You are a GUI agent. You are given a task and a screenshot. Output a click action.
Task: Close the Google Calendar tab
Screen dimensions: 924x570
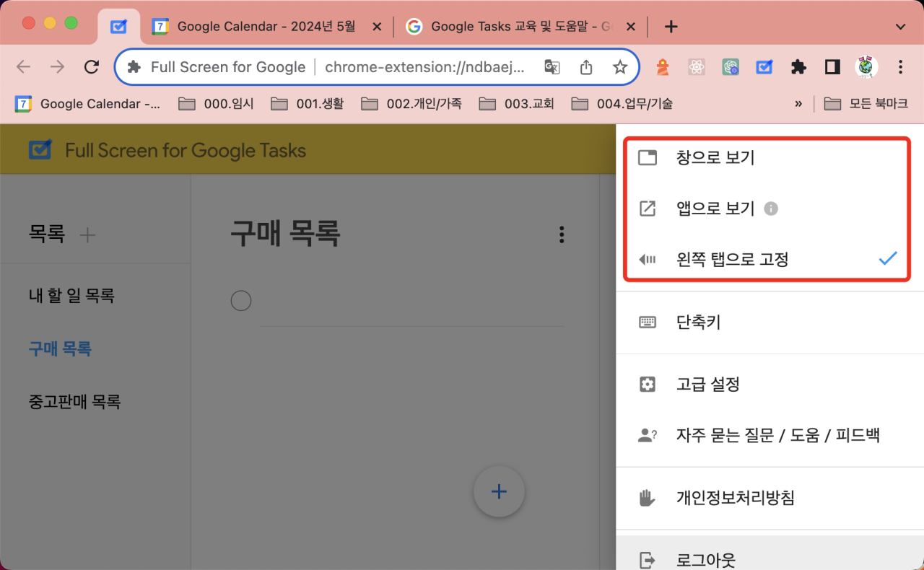coord(376,27)
